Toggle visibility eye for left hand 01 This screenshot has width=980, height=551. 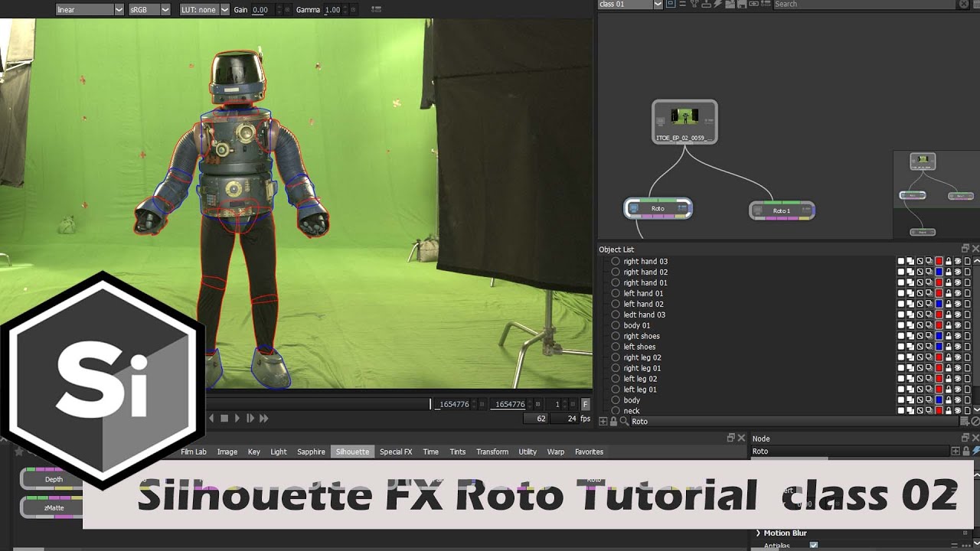958,293
